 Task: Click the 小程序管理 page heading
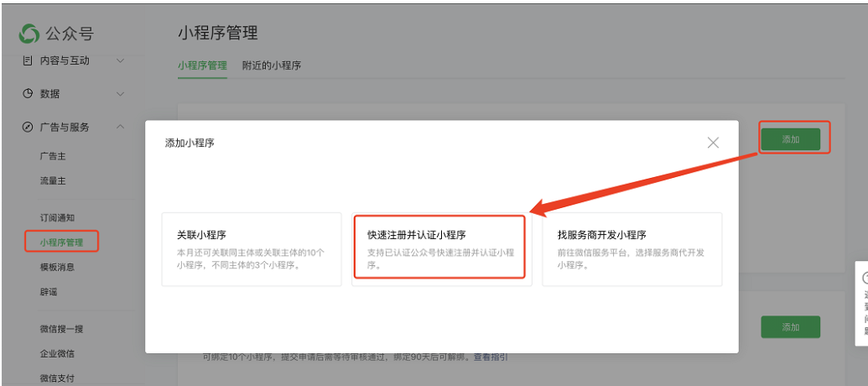coord(217,33)
